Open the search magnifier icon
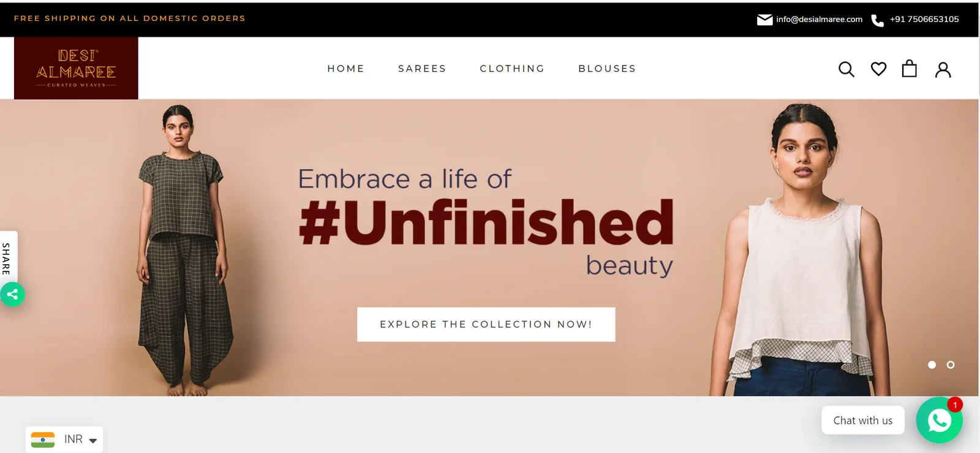980x453 pixels. [846, 69]
